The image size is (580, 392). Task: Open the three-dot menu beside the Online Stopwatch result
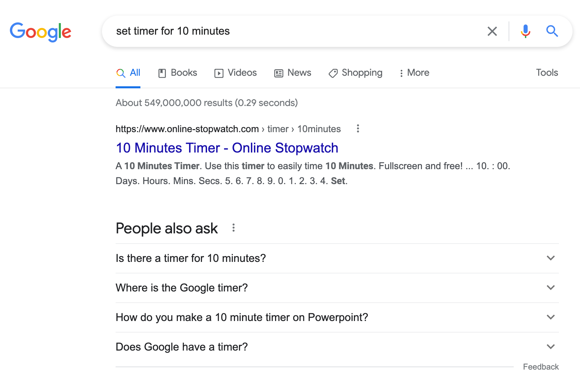coord(358,129)
